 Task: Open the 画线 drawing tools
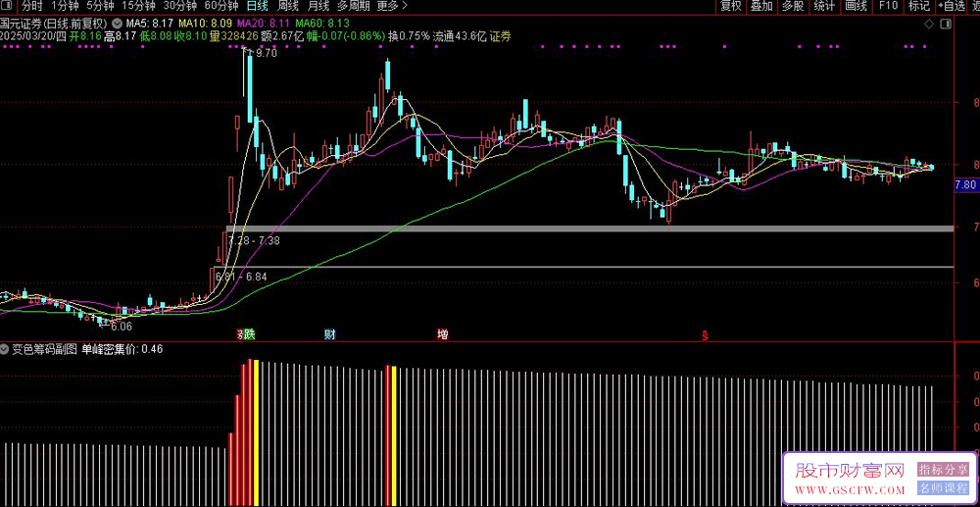pos(856,6)
